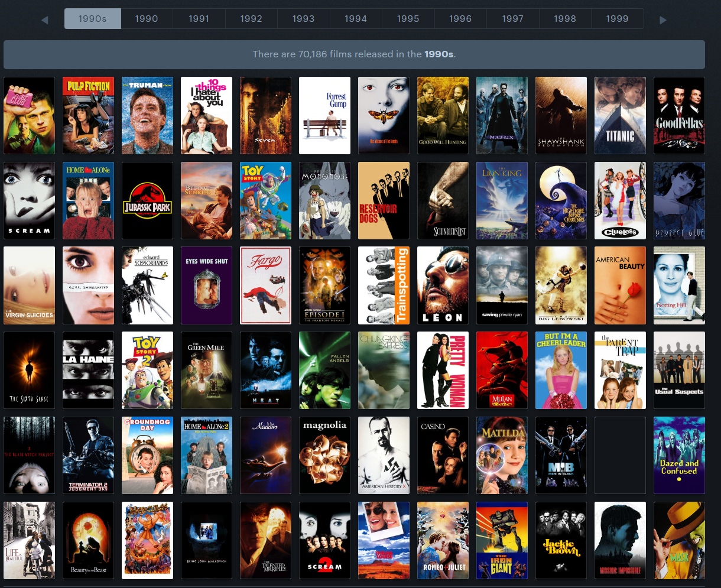The height and width of the screenshot is (588, 721).
Task: Open the Eyes Wide Shut poster
Action: pyautogui.click(x=207, y=285)
